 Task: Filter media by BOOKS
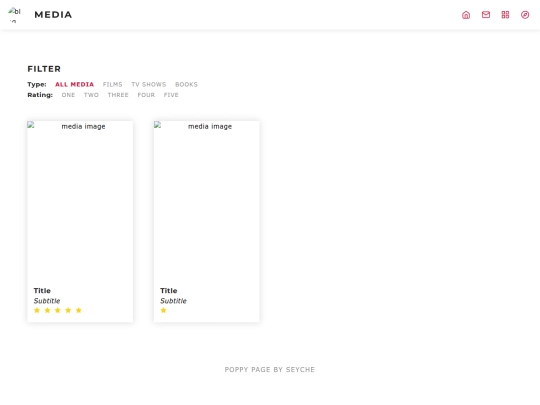pos(186,84)
